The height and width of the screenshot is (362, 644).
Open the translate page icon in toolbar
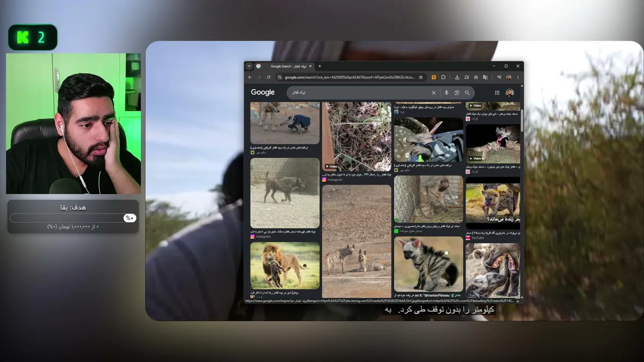tap(485, 77)
